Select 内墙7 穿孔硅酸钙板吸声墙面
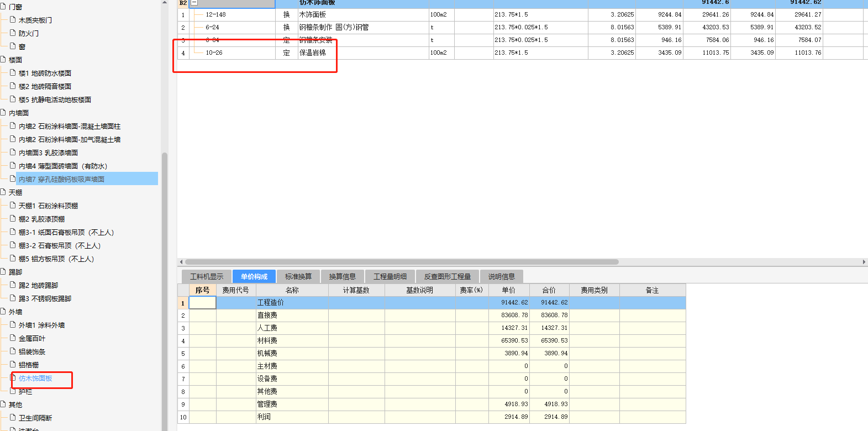This screenshot has width=868, height=431. pos(61,180)
